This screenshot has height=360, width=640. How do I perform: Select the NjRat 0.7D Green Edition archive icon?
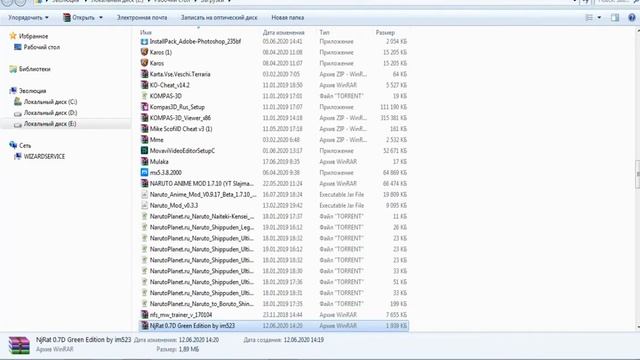pos(144,326)
